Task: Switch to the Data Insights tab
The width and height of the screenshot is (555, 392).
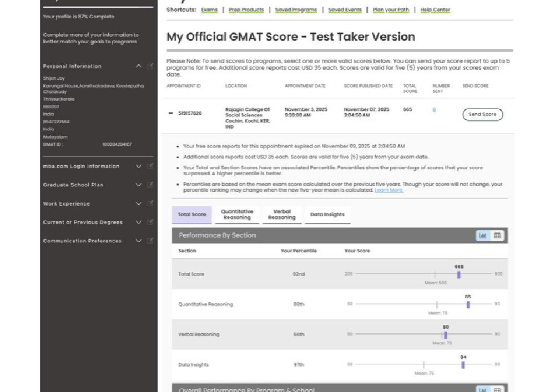Action: [327, 215]
